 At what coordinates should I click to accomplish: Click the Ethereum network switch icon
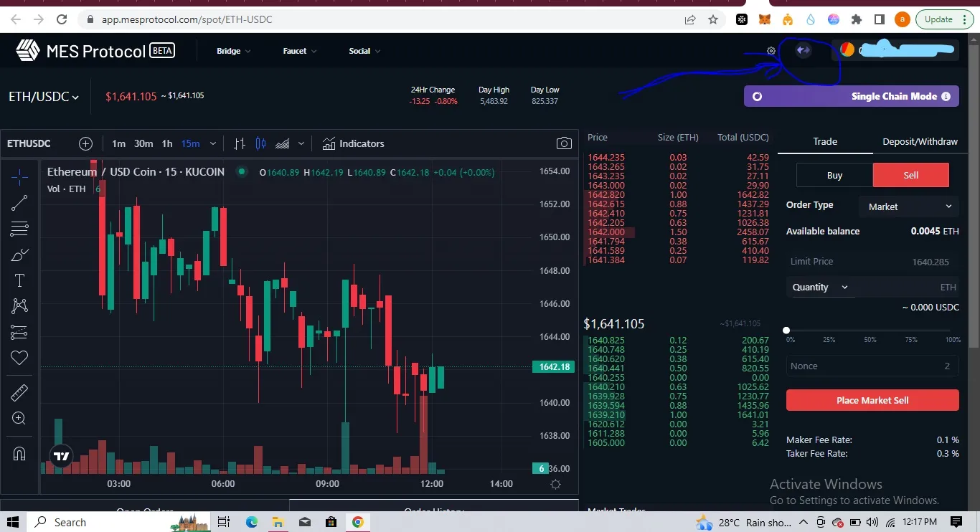804,50
